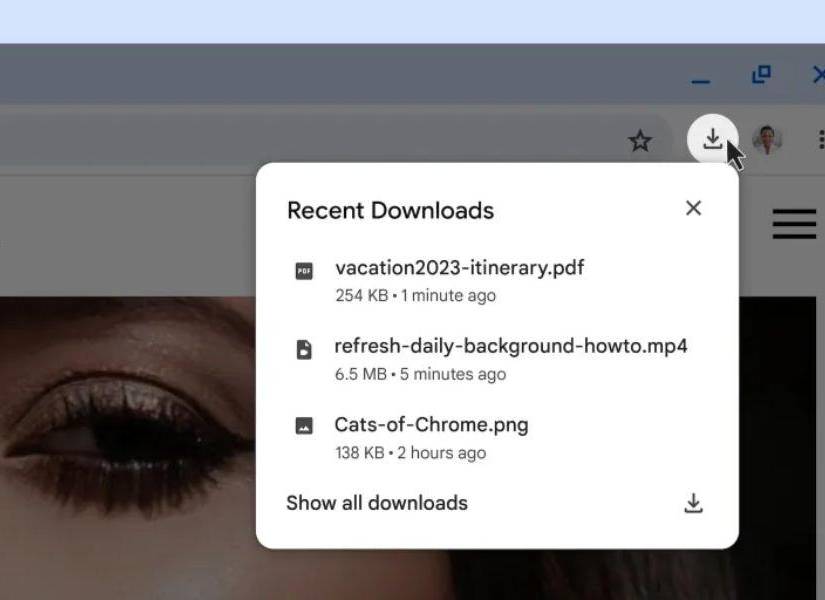Click Show all downloads

(377, 503)
